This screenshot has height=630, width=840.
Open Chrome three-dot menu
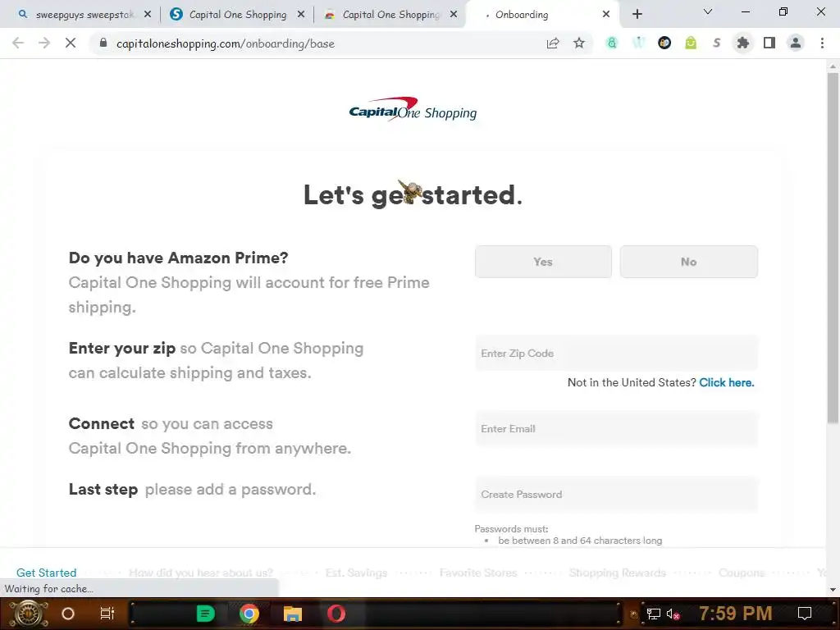tap(822, 43)
